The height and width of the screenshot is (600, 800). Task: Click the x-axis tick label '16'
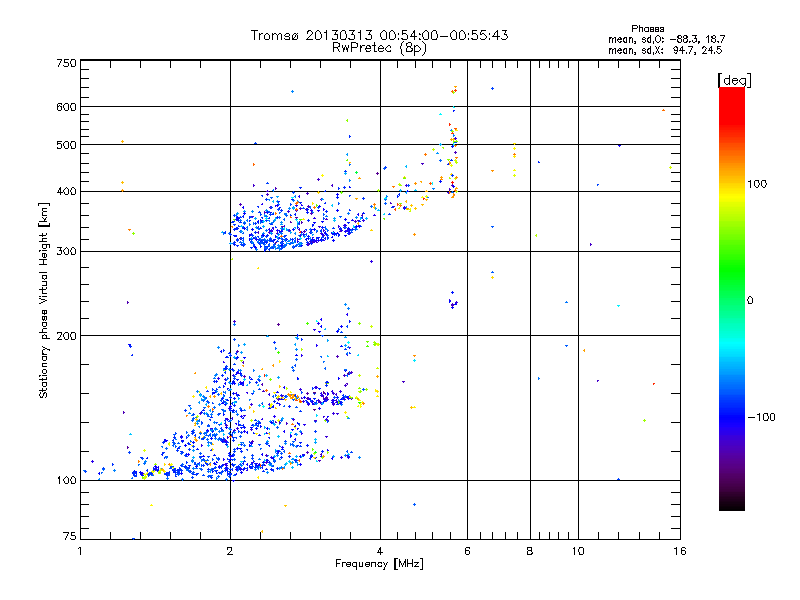tap(680, 551)
